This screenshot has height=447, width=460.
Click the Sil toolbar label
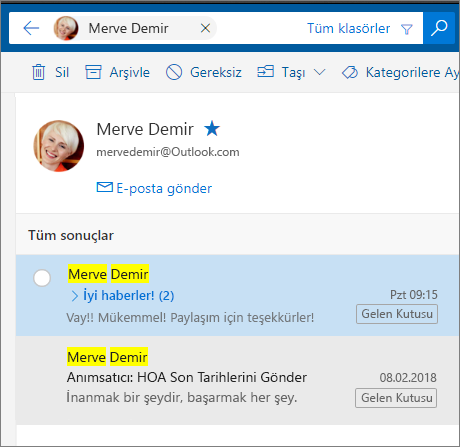62,72
